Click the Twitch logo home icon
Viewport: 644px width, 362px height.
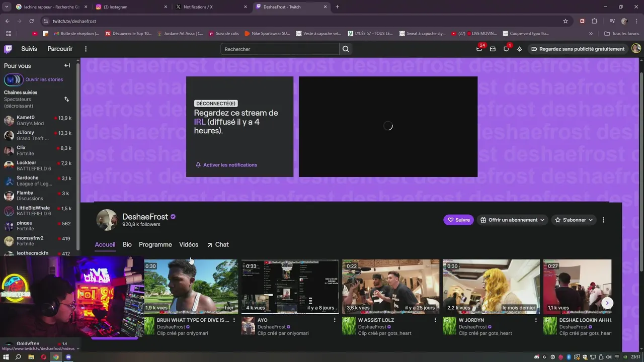[8, 49]
